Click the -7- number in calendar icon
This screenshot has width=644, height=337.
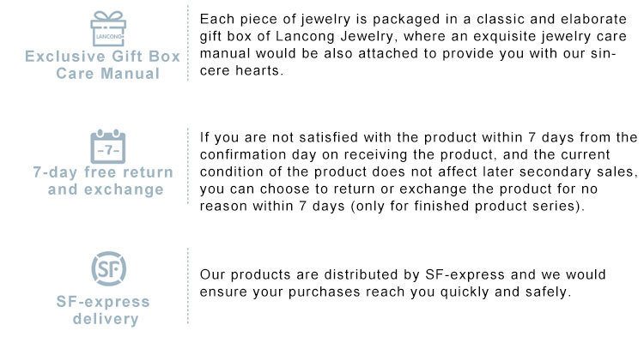(x=108, y=150)
